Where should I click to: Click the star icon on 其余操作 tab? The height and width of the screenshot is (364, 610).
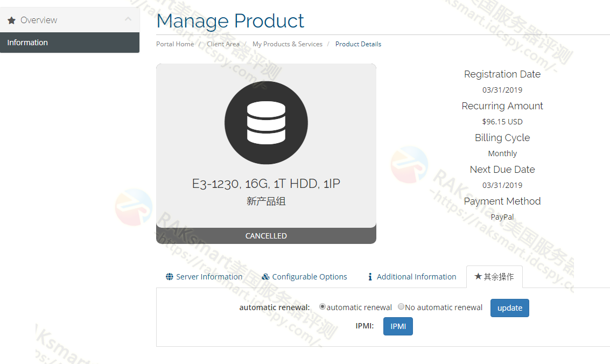click(x=478, y=276)
